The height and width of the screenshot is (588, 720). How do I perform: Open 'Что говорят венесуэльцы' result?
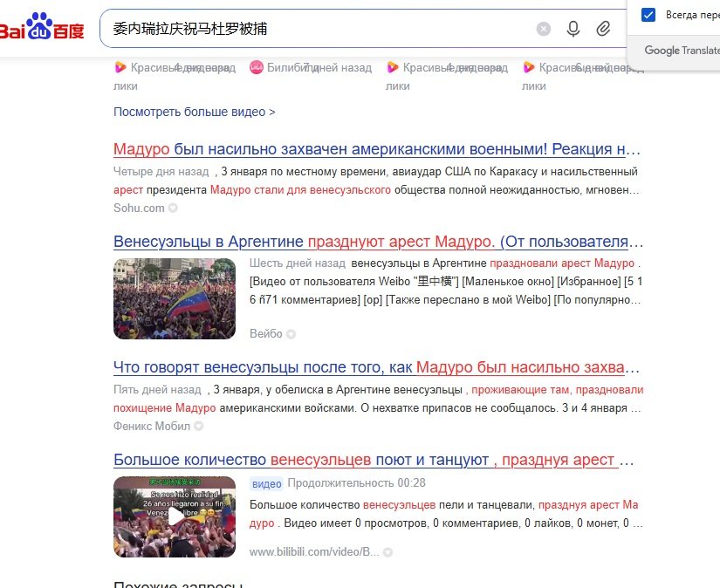376,367
